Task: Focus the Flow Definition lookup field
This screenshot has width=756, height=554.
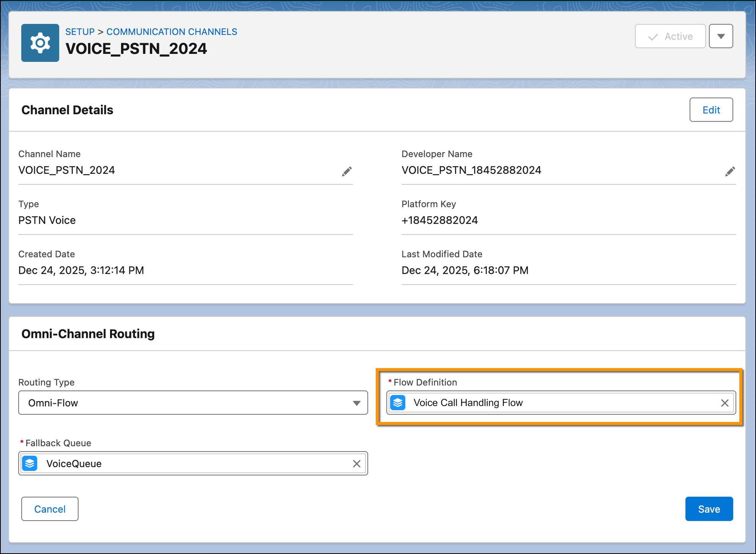Action: [561, 403]
